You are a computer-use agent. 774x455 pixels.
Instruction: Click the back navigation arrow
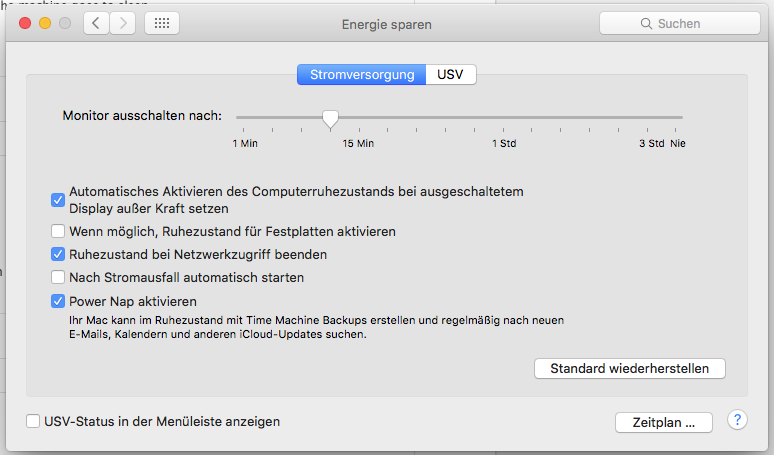tap(97, 23)
